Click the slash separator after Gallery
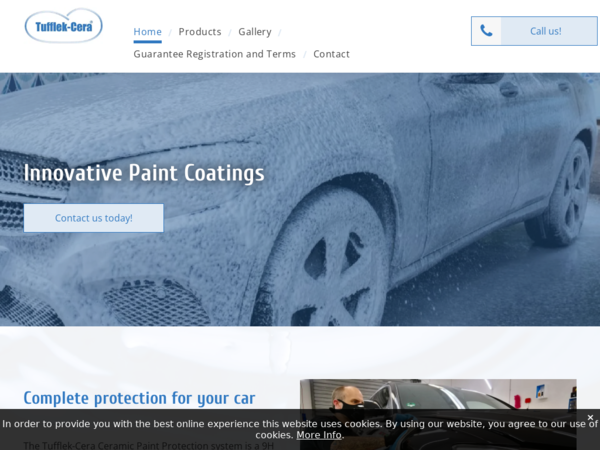600x450 pixels. click(x=280, y=33)
